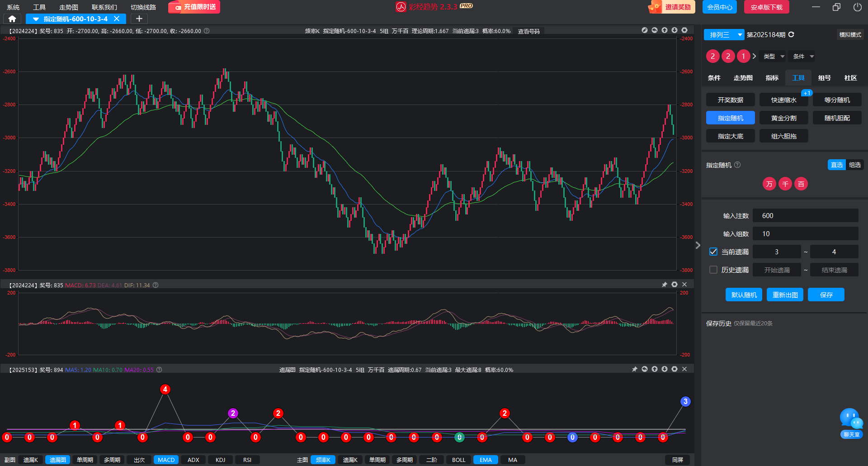
Task: Expand the number balls arrow after 2 2 1
Action: (x=754, y=56)
